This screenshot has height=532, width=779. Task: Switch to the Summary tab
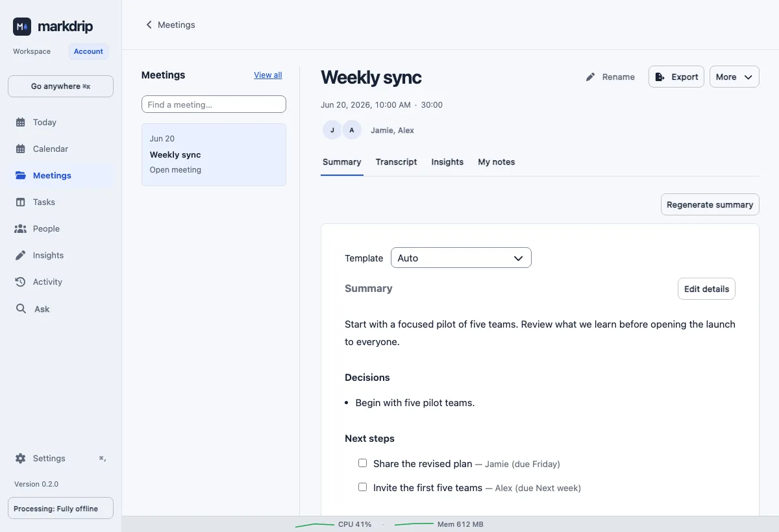(342, 162)
